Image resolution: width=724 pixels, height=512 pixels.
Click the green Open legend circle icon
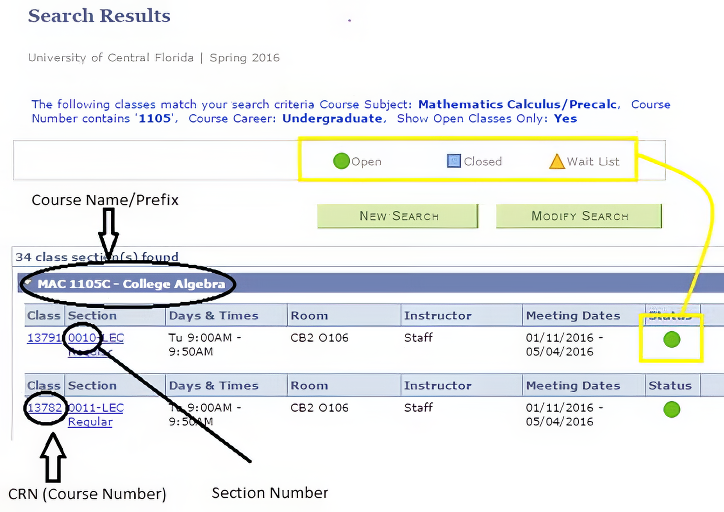[x=341, y=161]
